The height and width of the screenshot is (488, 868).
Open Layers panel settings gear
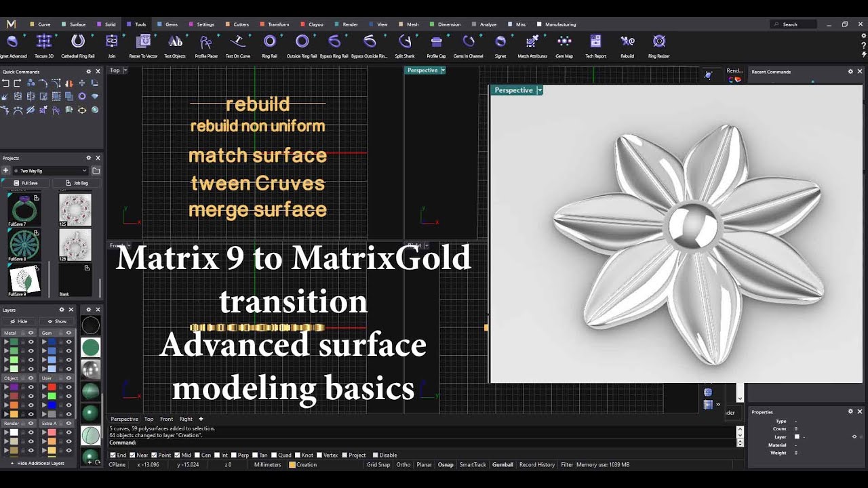click(x=62, y=310)
